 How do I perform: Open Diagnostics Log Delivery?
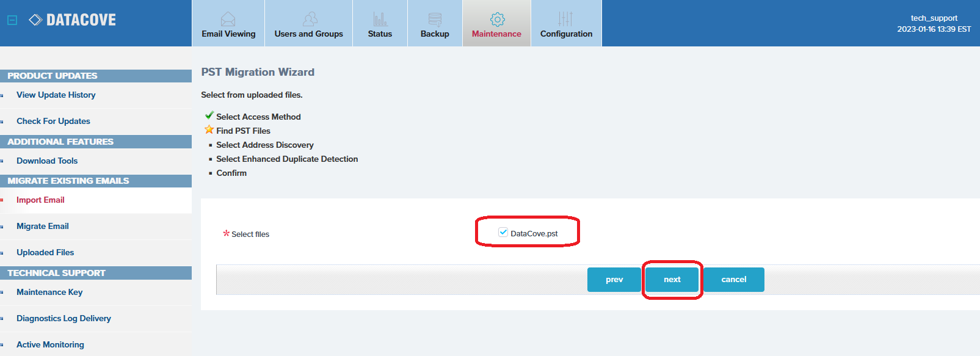click(64, 319)
